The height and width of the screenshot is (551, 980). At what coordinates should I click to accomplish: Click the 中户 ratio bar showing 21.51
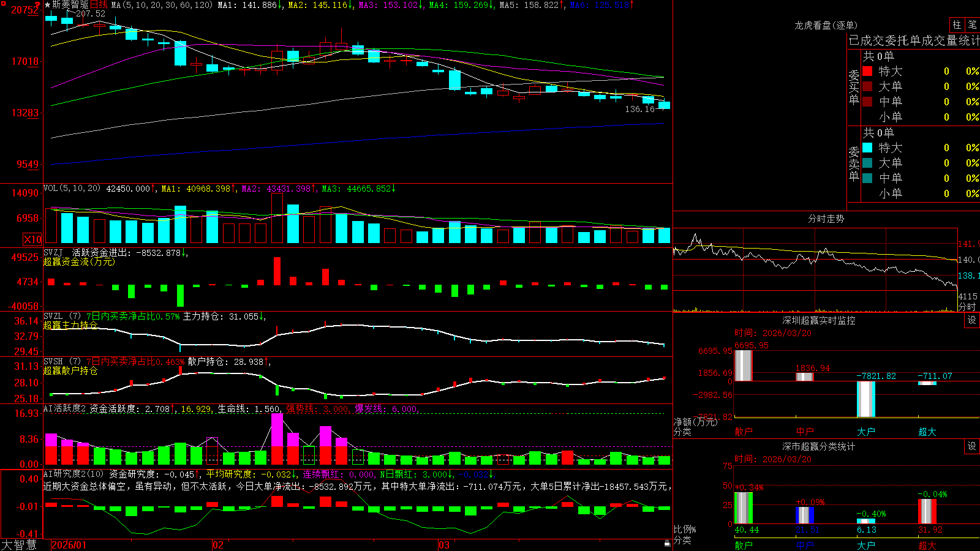pyautogui.click(x=805, y=515)
